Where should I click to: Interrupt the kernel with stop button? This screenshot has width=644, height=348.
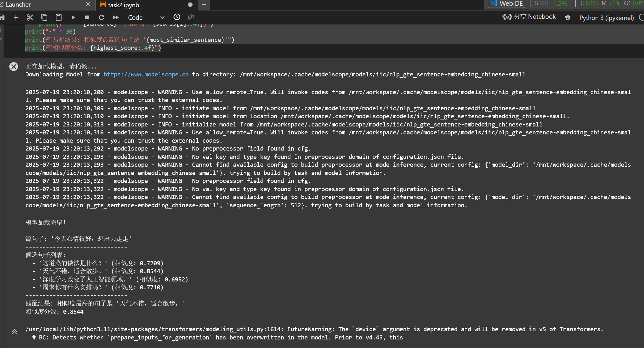pyautogui.click(x=87, y=17)
